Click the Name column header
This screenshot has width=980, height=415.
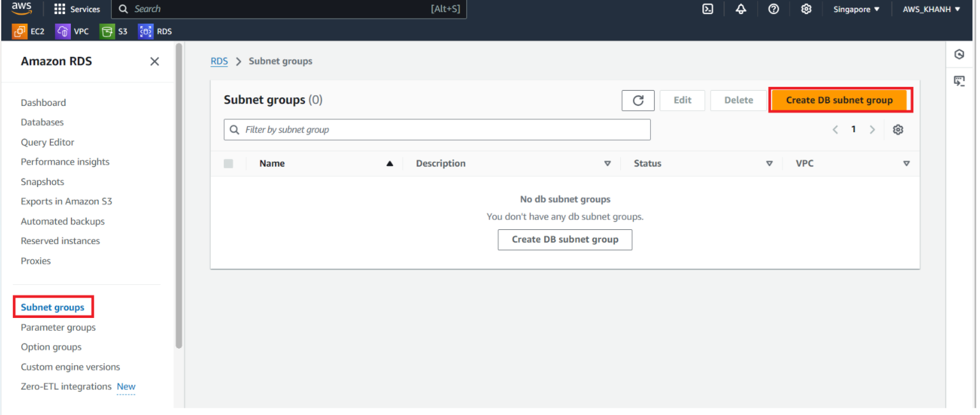[x=272, y=164]
